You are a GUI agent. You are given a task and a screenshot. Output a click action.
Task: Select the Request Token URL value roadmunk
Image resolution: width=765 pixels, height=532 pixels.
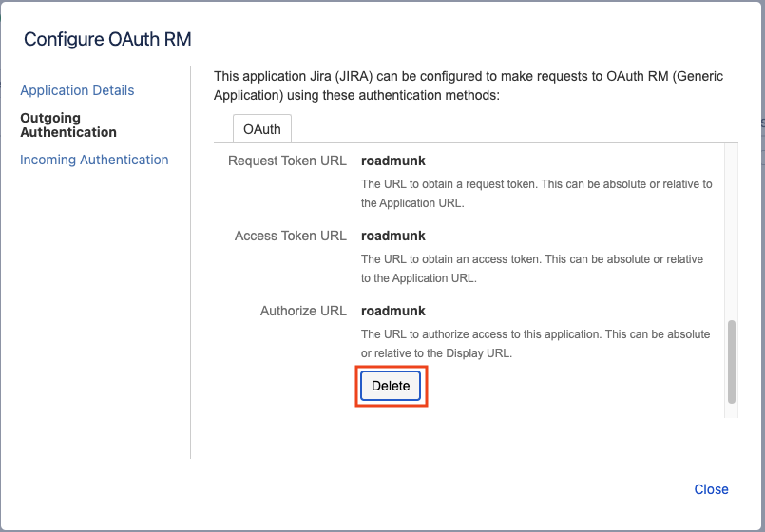pos(392,161)
